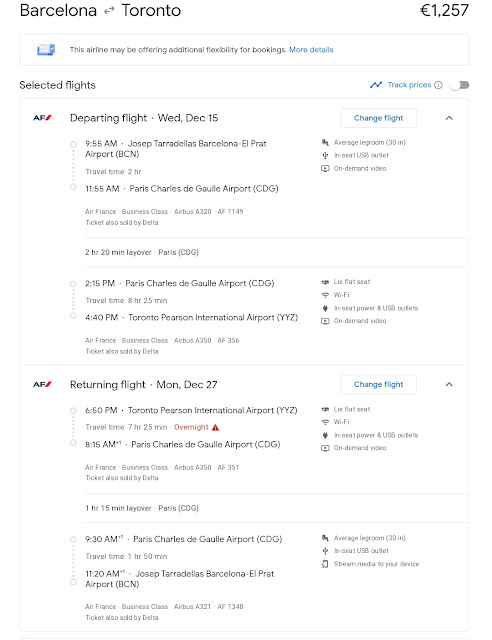Image resolution: width=492 pixels, height=640 pixels.
Task: Collapse the Returning flight section
Action: [x=449, y=384]
